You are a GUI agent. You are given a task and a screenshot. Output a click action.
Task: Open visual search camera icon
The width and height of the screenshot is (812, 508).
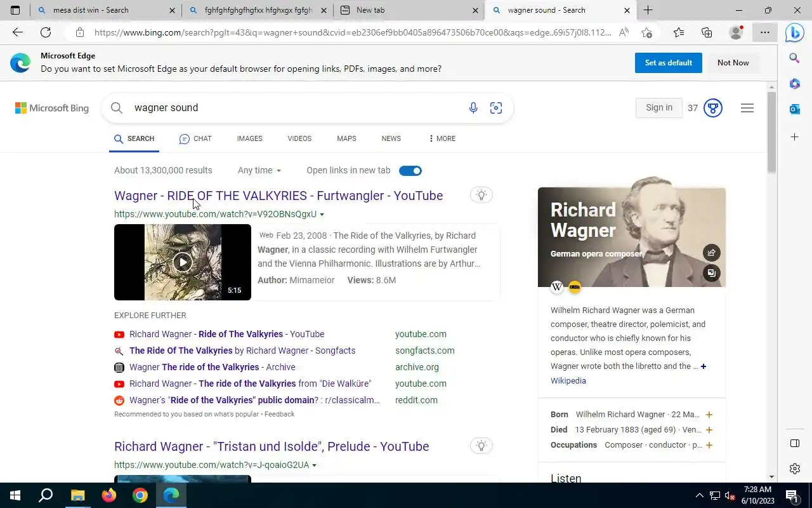point(496,108)
